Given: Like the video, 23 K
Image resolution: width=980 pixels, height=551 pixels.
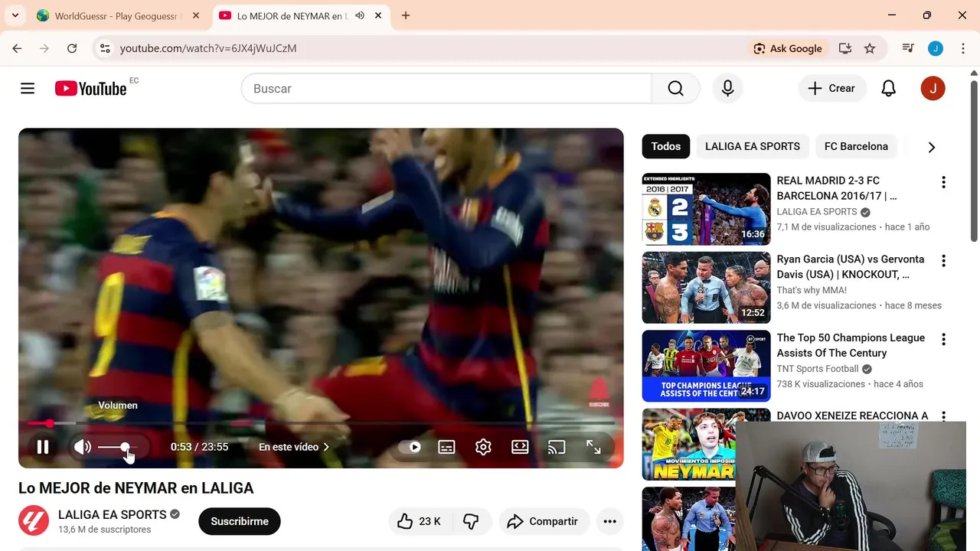Looking at the screenshot, I should (420, 521).
